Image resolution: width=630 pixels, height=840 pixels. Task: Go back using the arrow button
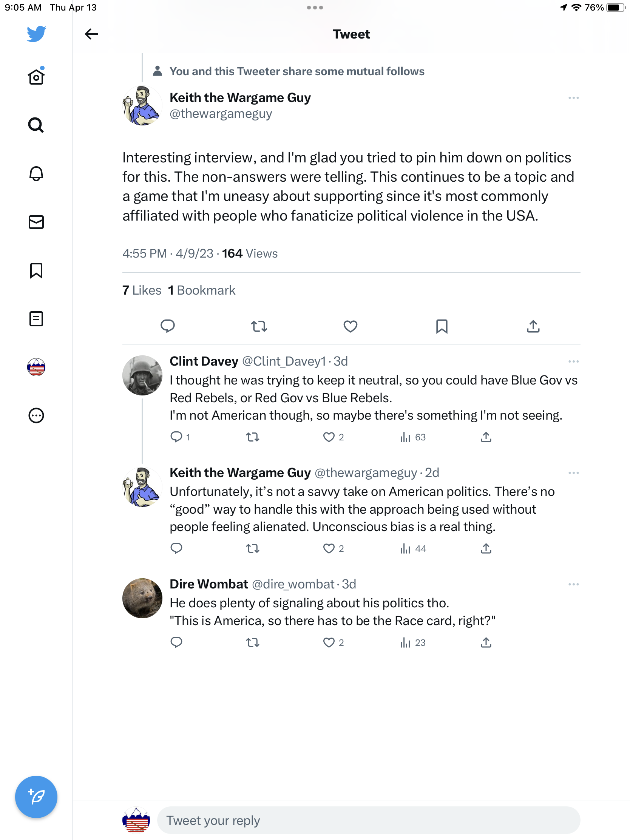click(x=91, y=34)
